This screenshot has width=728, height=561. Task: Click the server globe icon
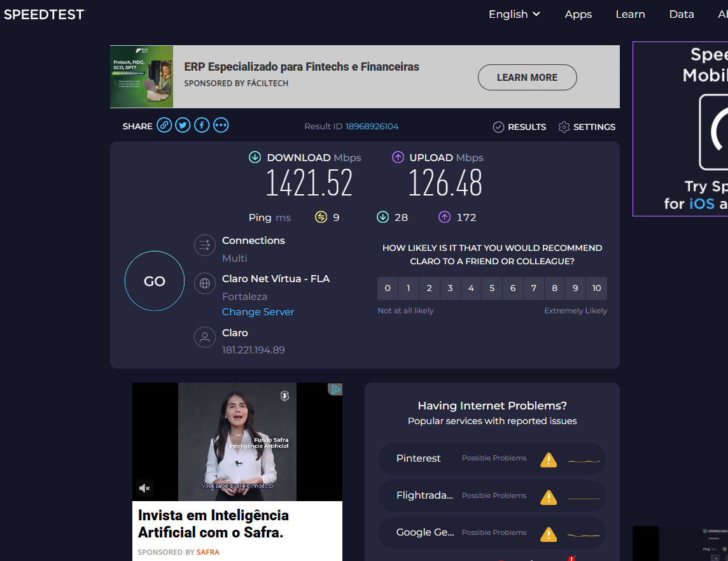(x=204, y=283)
